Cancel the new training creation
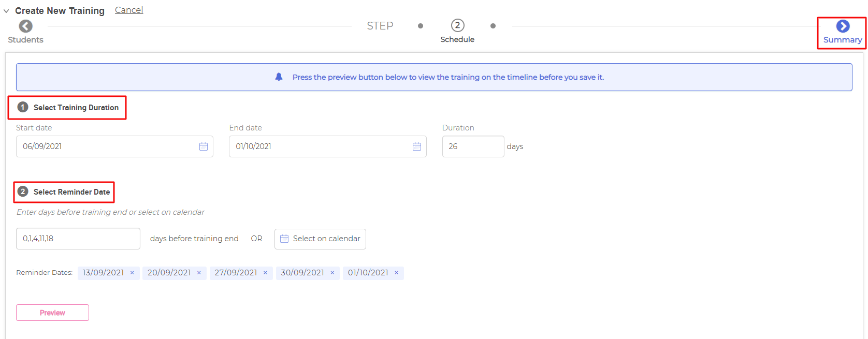This screenshot has width=868, height=339. tap(129, 10)
